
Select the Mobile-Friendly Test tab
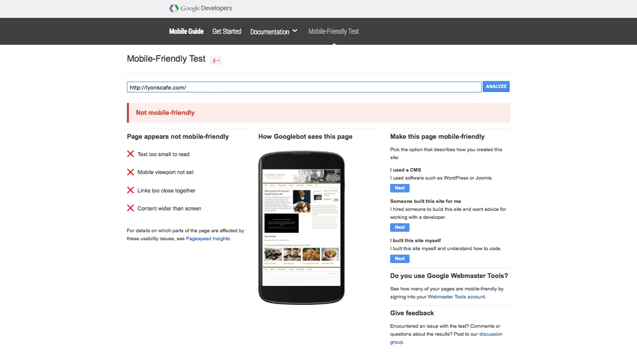333,31
